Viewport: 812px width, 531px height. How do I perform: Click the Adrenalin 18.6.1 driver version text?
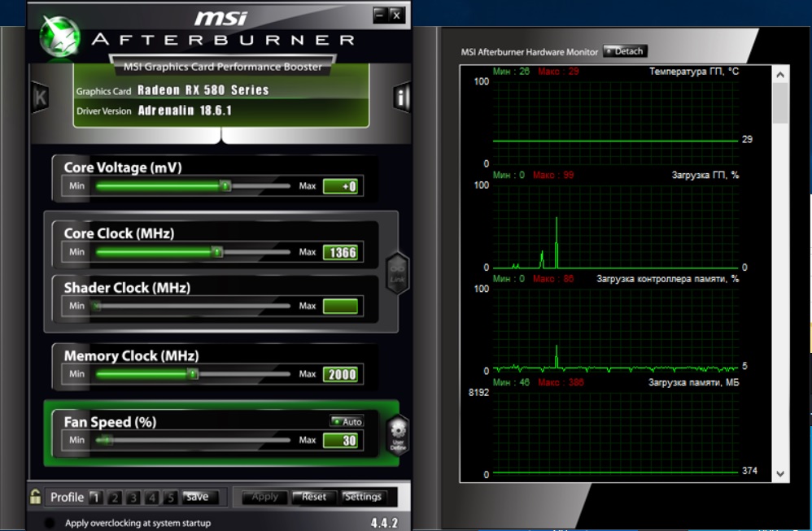[185, 111]
